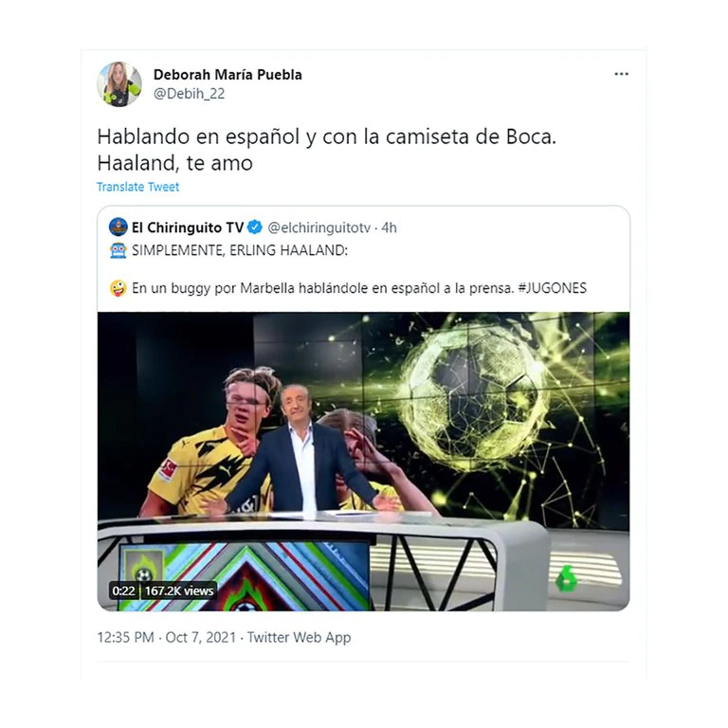The image size is (728, 728).
Task: Play the embedded Haaland video
Action: [x=364, y=462]
